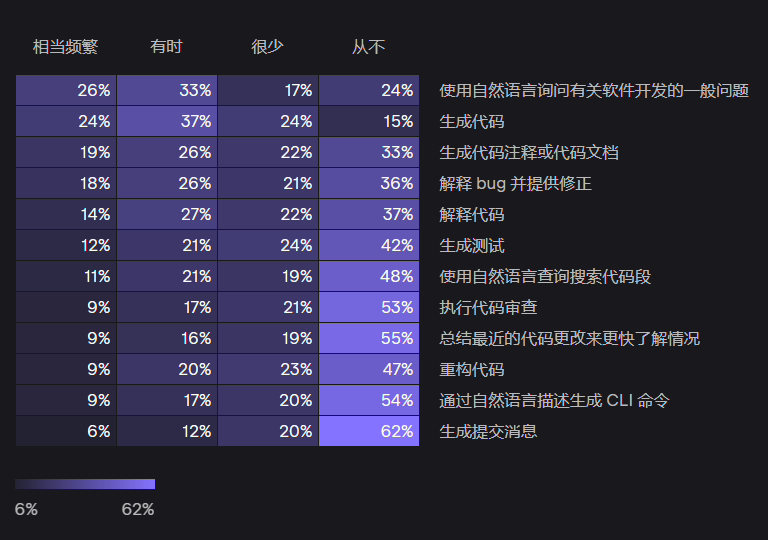Image resolution: width=768 pixels, height=540 pixels.
Task: Select the 37% cell in 生成代码 row
Action: click(167, 122)
